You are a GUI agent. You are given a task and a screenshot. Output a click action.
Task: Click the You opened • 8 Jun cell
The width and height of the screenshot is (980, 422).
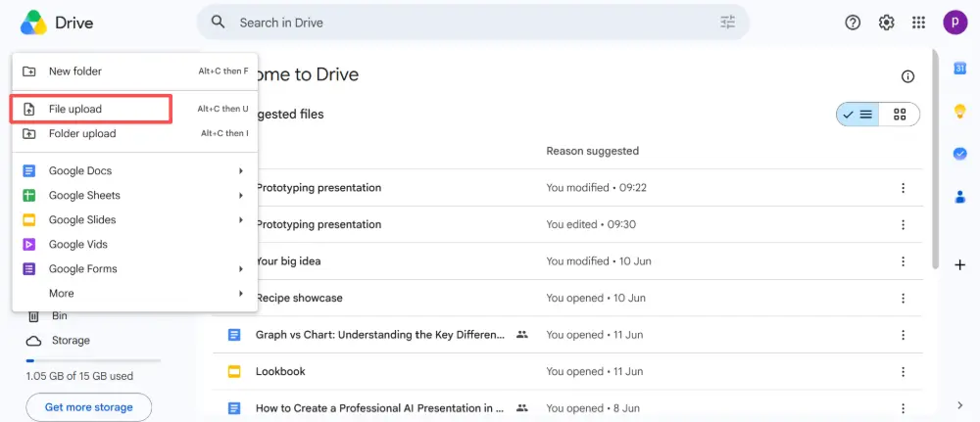click(593, 408)
